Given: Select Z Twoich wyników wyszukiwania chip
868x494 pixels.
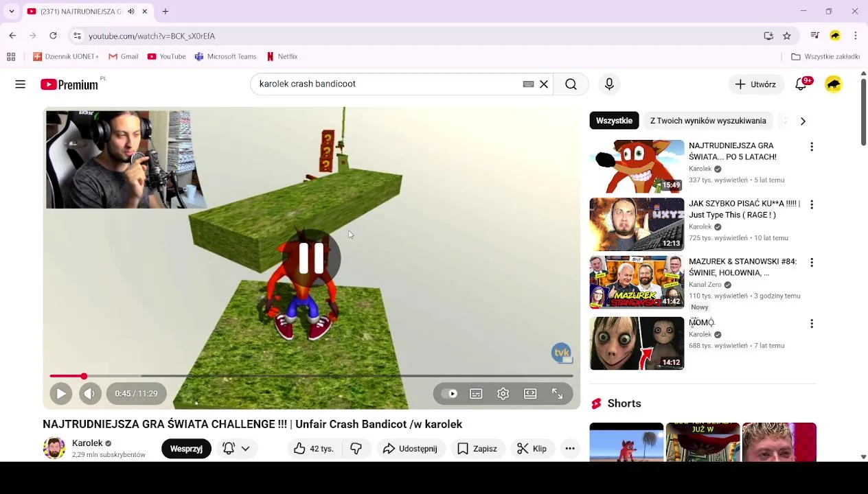Looking at the screenshot, I should pyautogui.click(x=708, y=121).
